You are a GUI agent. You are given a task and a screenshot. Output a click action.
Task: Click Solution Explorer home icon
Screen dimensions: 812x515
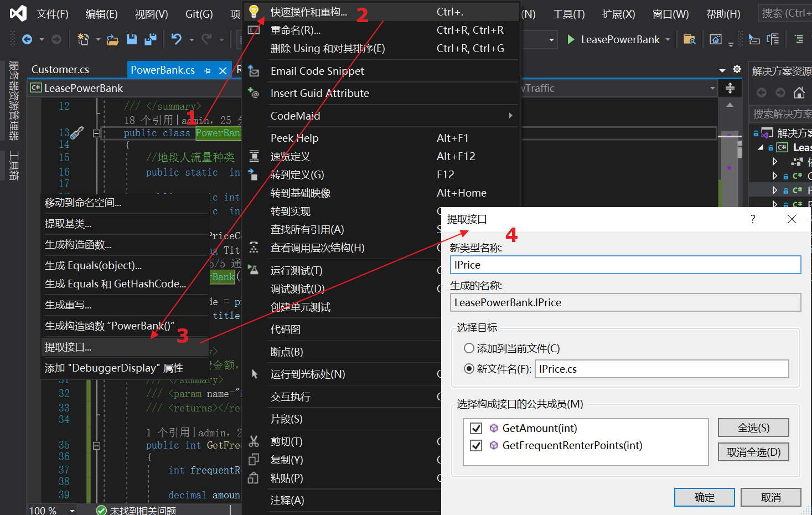coord(799,92)
